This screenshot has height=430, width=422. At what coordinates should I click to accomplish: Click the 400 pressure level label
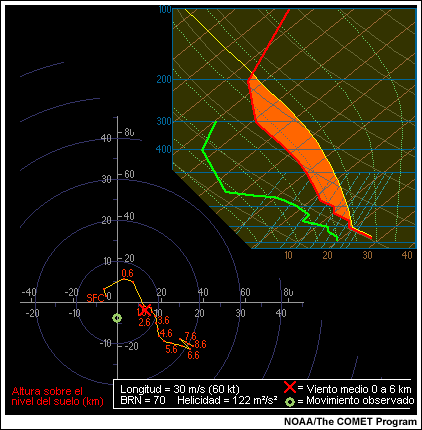pyautogui.click(x=164, y=149)
